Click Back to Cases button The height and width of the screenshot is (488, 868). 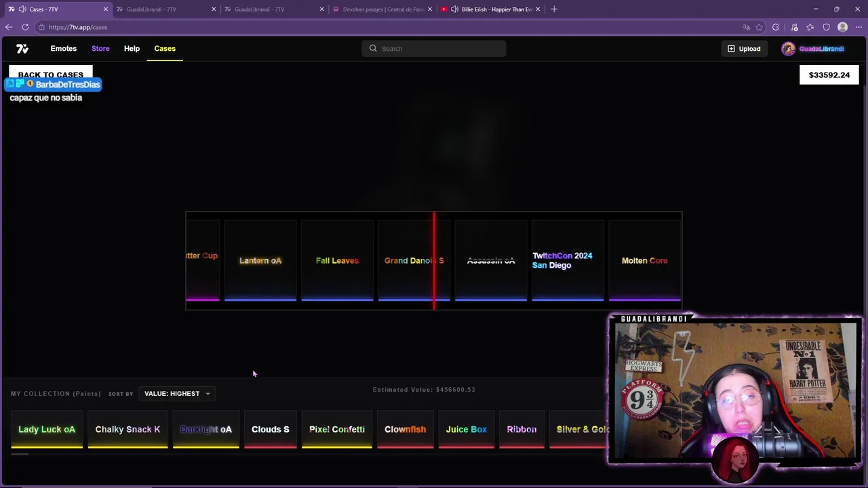point(51,72)
